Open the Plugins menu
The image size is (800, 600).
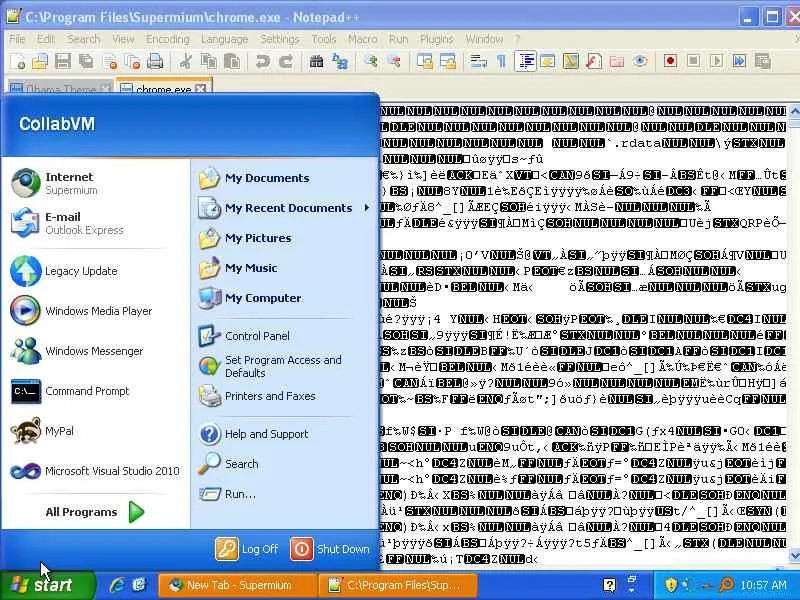pos(436,39)
